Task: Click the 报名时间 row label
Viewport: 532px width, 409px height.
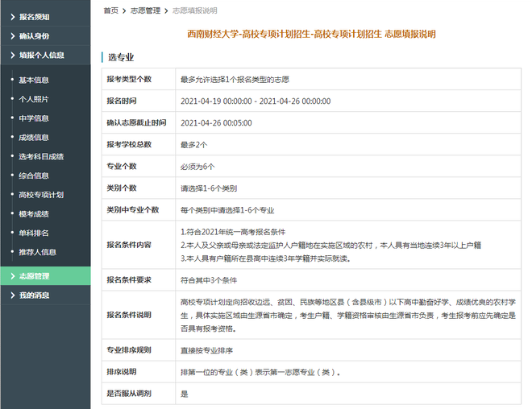Action: (122, 101)
